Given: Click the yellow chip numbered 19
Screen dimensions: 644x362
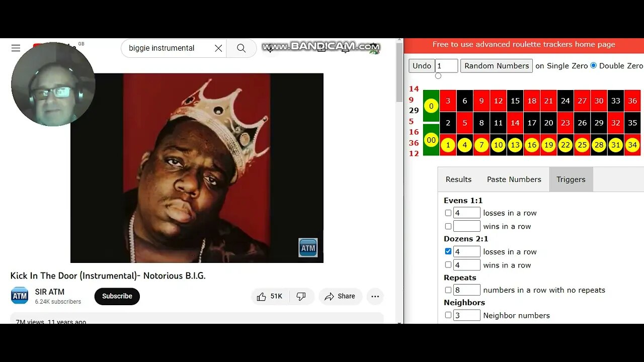Looking at the screenshot, I should tap(548, 145).
